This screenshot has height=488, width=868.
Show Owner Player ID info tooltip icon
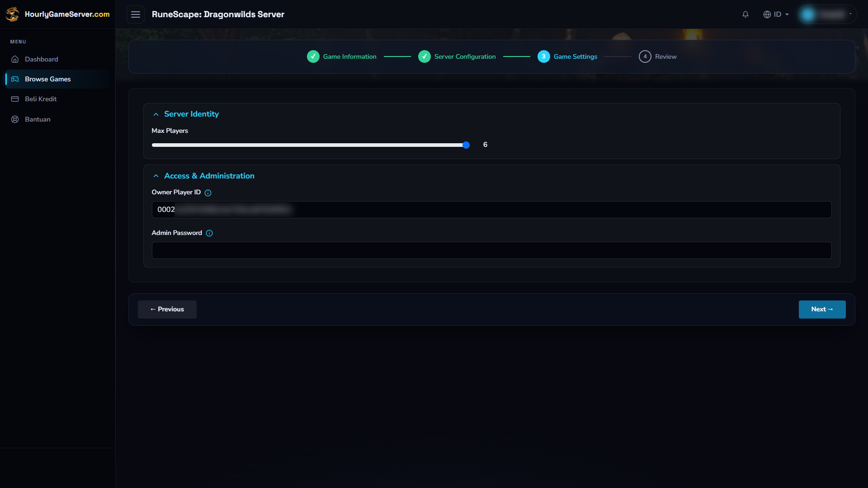(208, 193)
